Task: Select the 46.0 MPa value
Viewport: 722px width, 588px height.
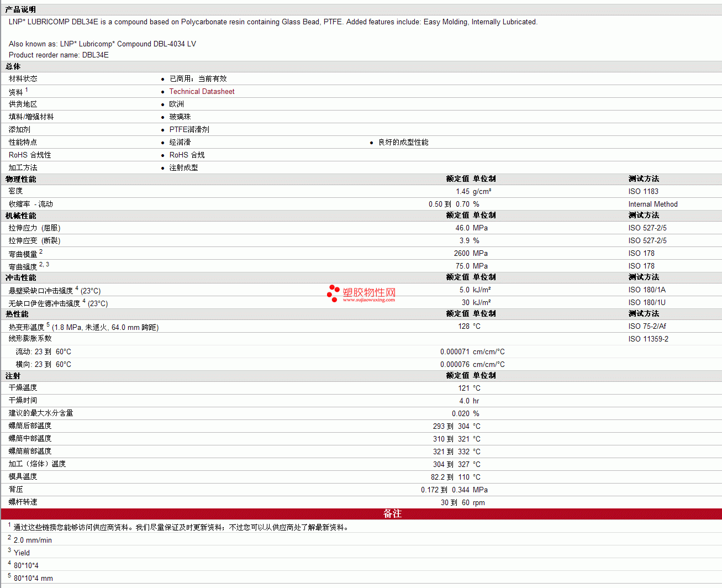Action: point(471,228)
